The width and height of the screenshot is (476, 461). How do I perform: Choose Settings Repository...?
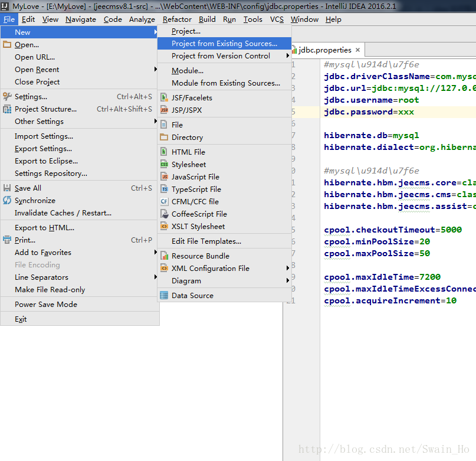(x=79, y=173)
